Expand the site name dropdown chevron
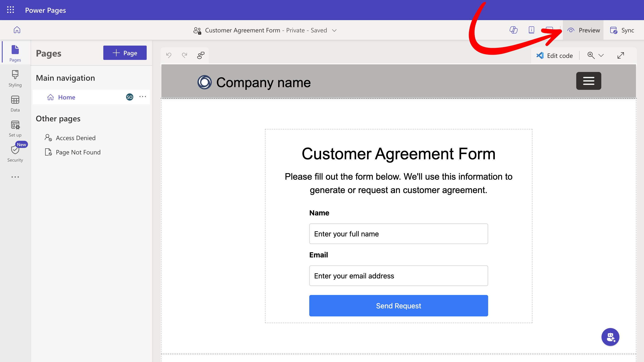This screenshot has width=644, height=362. (334, 30)
